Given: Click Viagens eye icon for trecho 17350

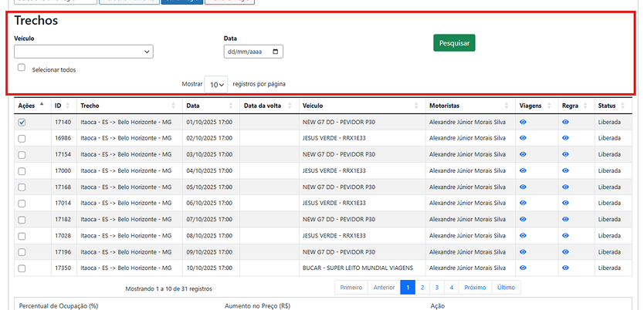Looking at the screenshot, I should (523, 268).
